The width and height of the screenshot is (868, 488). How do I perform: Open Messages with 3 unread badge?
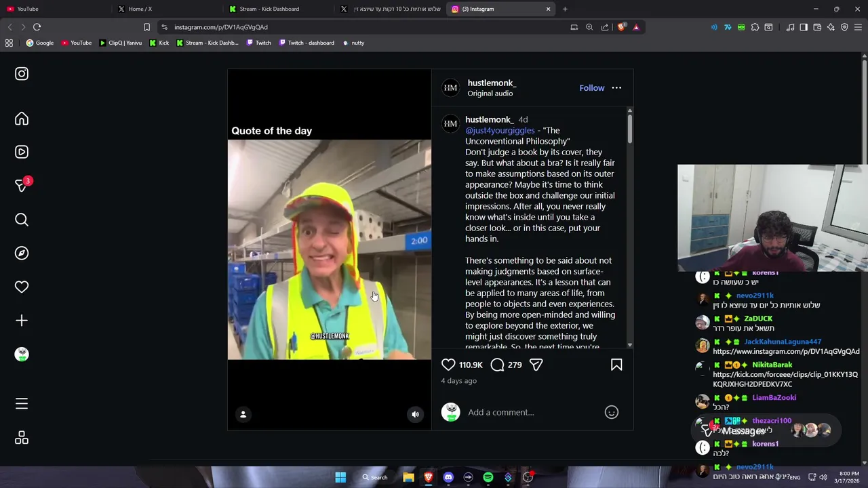(x=22, y=185)
